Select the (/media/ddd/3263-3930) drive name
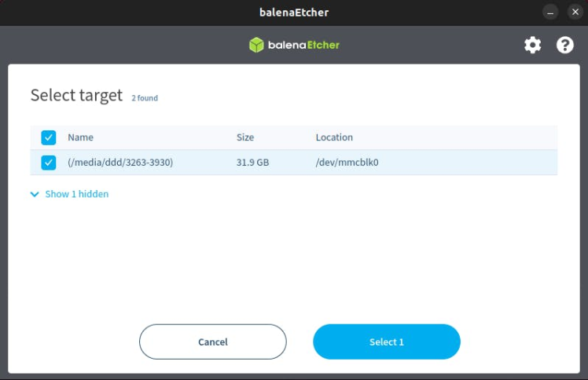Image resolution: width=588 pixels, height=380 pixels. click(x=120, y=163)
